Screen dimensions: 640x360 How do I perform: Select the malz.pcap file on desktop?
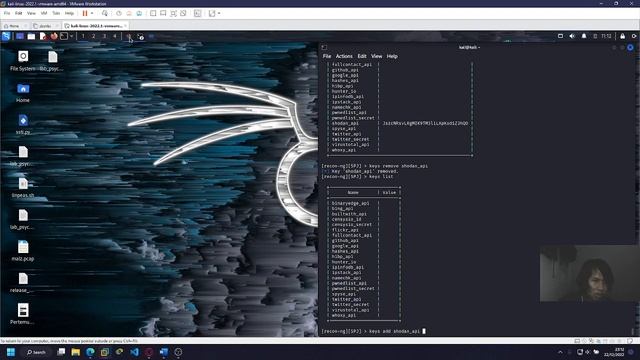(23, 251)
